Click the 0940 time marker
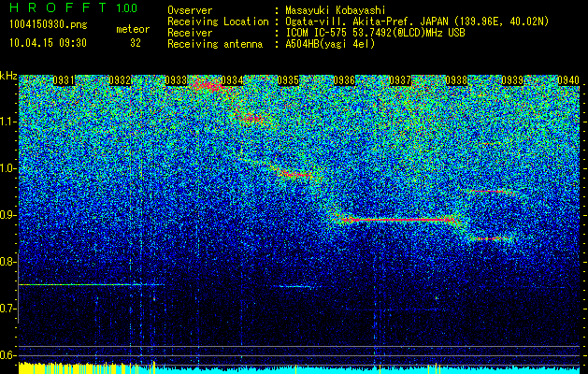 pos(568,80)
